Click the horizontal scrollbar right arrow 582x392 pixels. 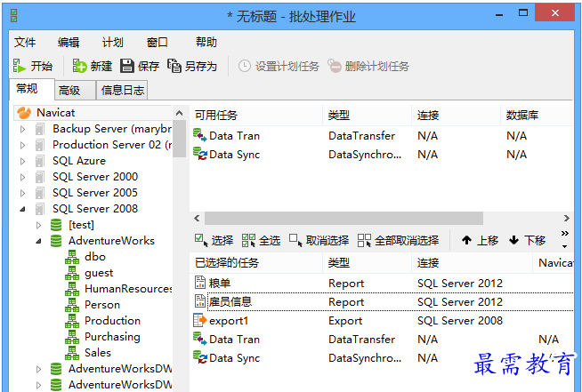point(566,218)
